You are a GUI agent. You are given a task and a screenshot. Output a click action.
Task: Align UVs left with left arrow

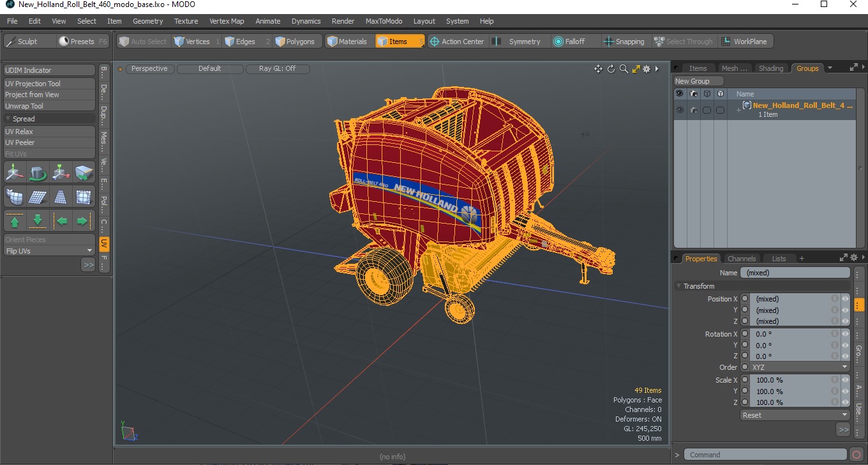61,221
